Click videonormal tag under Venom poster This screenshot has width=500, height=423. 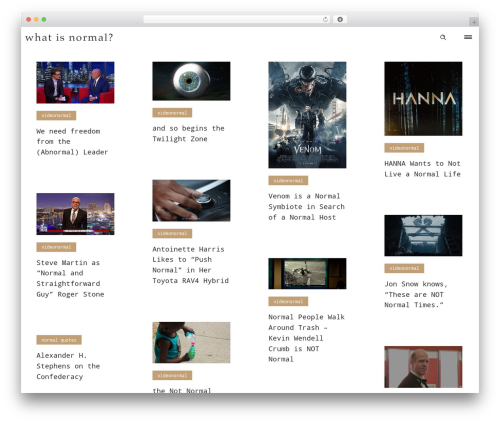(x=288, y=180)
